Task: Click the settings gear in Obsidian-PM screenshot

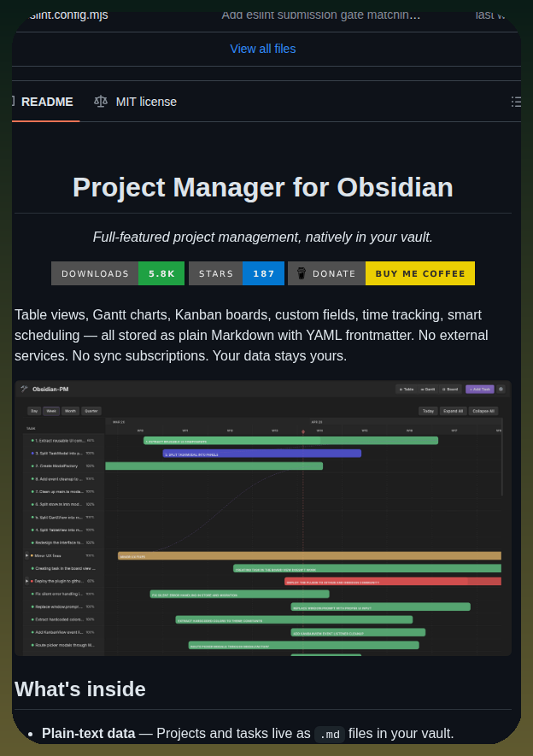Action: (x=501, y=389)
